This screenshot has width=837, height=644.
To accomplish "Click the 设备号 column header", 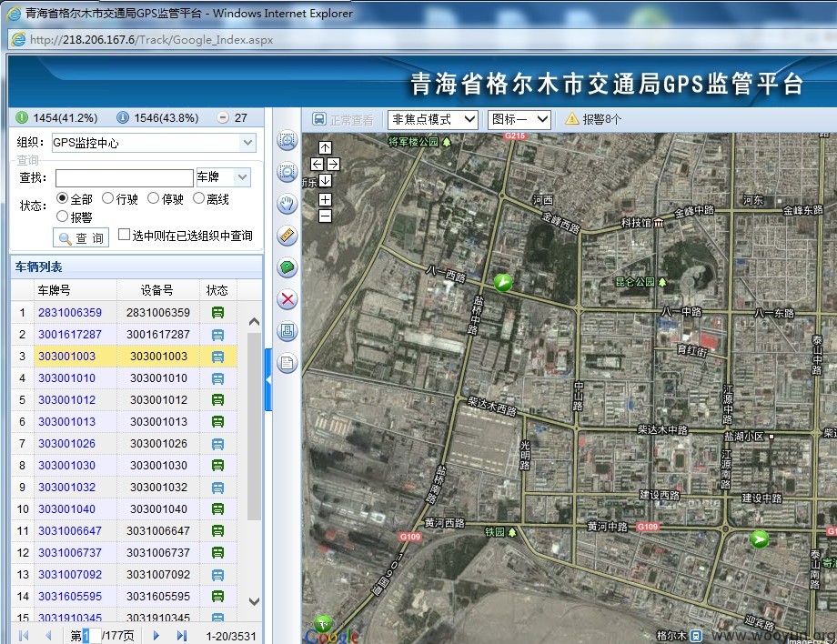I will tap(158, 290).
